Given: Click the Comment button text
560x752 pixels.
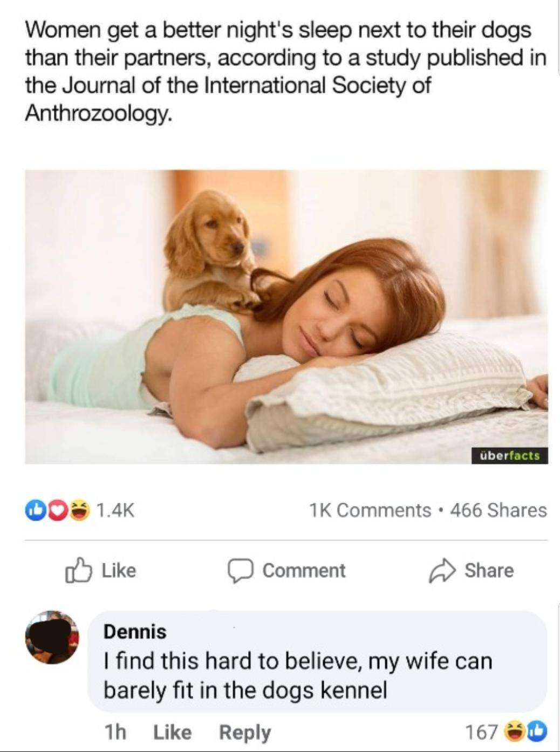Looking at the screenshot, I should (304, 571).
